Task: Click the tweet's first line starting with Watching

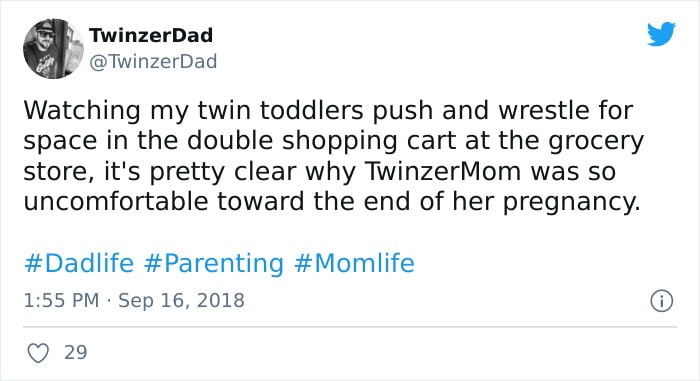Action: [x=328, y=111]
